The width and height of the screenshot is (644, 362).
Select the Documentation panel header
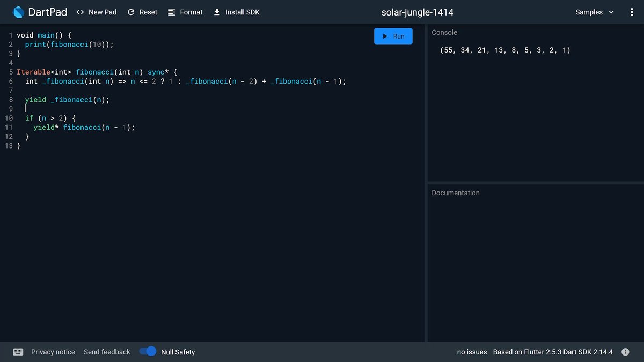click(456, 193)
